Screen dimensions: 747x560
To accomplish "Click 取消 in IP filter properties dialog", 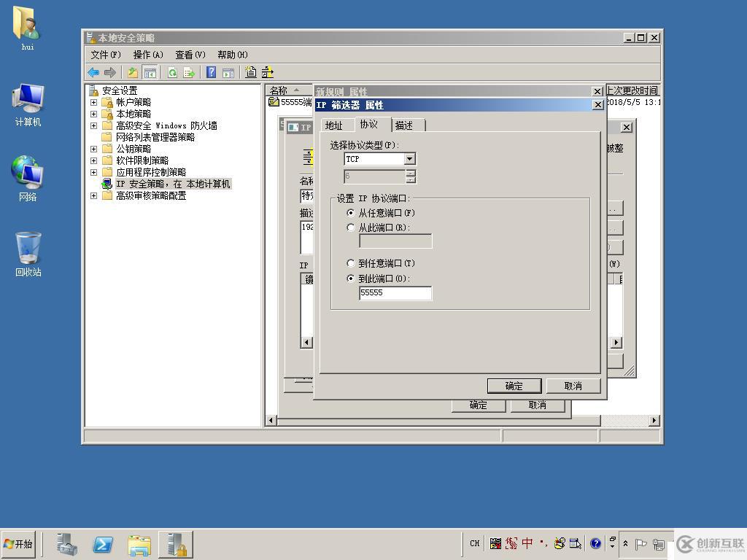I will [x=573, y=386].
